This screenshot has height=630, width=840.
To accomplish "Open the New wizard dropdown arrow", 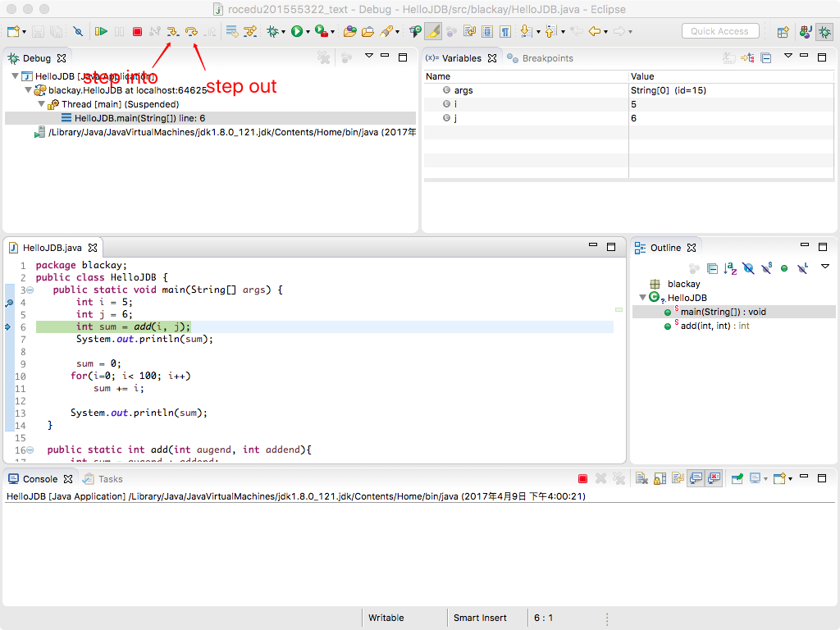I will [24, 32].
